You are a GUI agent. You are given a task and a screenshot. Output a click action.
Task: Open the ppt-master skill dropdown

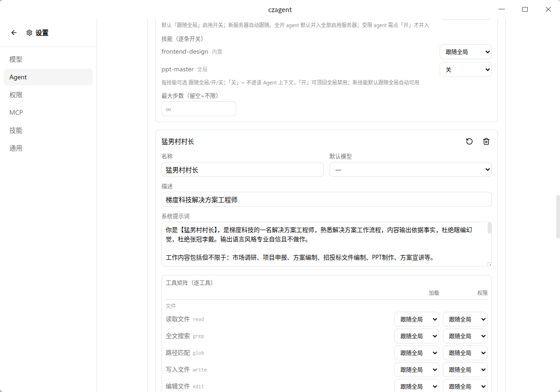point(466,70)
